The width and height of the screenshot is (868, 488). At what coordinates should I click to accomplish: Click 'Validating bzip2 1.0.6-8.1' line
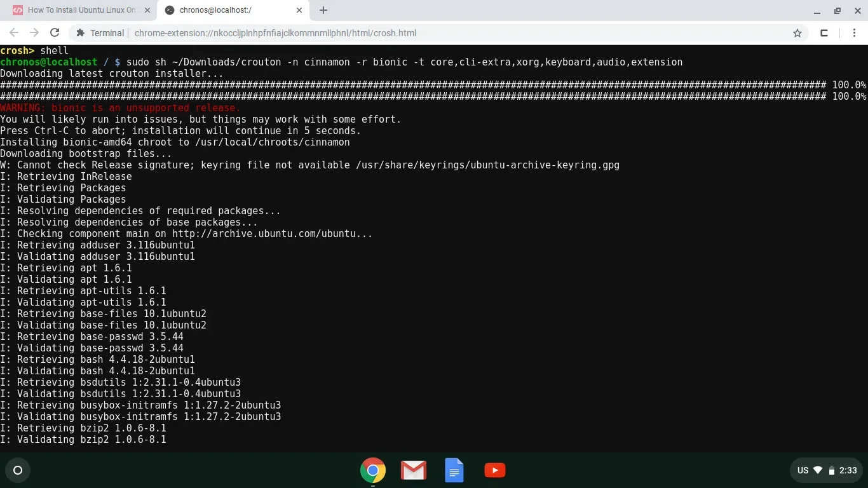(83, 440)
